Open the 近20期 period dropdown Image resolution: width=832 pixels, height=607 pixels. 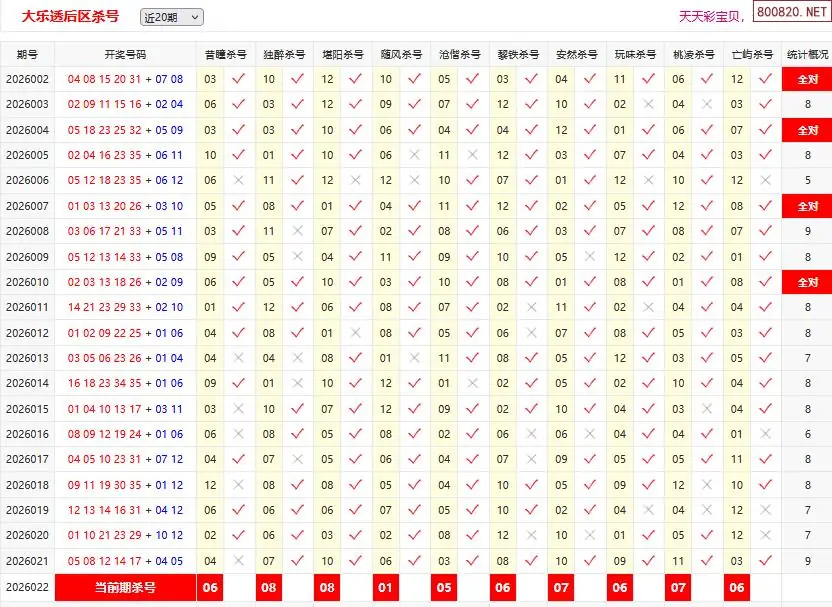(x=171, y=17)
